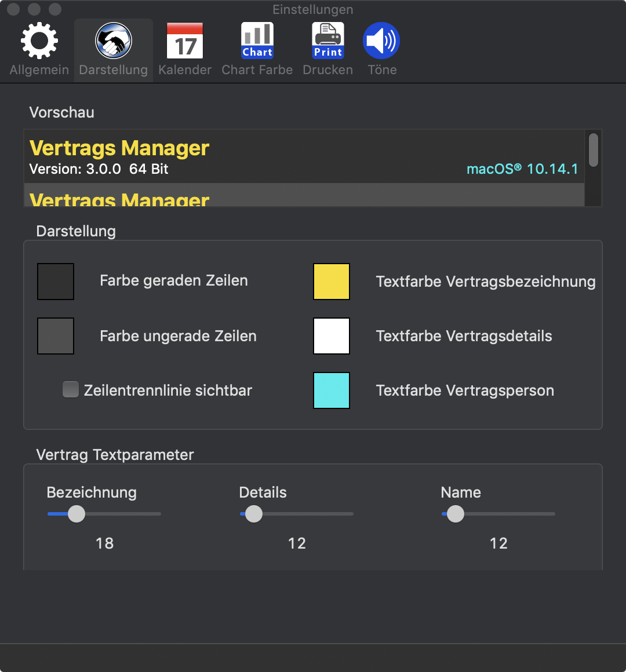
Task: Click the Details font size slider knob
Action: pyautogui.click(x=253, y=514)
